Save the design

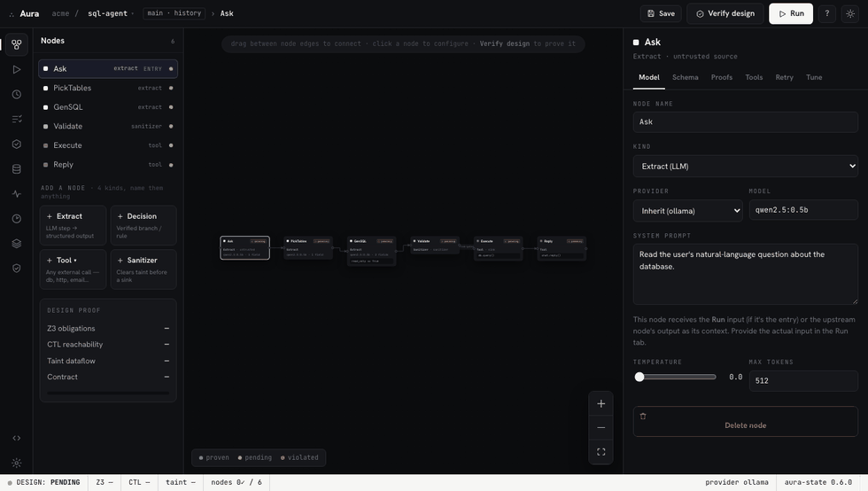661,13
